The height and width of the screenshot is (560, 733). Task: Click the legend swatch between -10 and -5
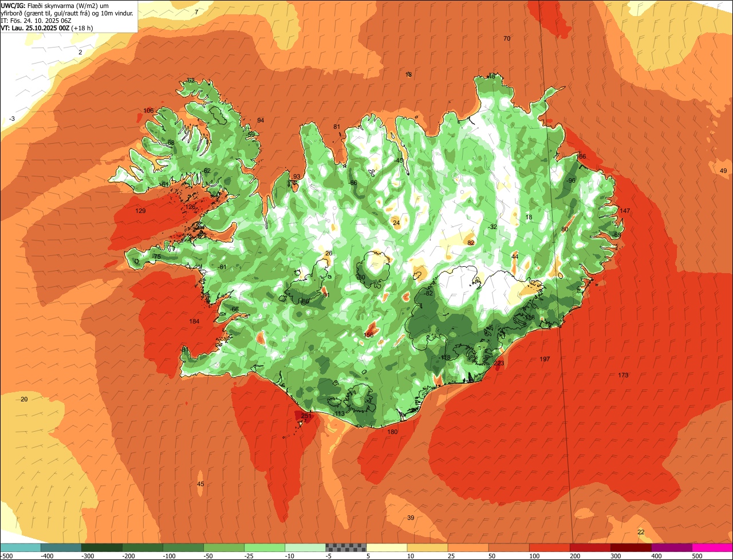coord(305,547)
